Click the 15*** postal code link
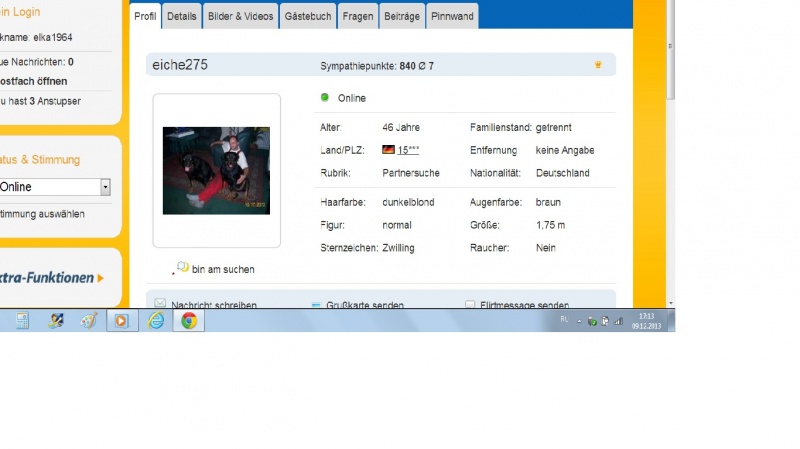 [408, 150]
